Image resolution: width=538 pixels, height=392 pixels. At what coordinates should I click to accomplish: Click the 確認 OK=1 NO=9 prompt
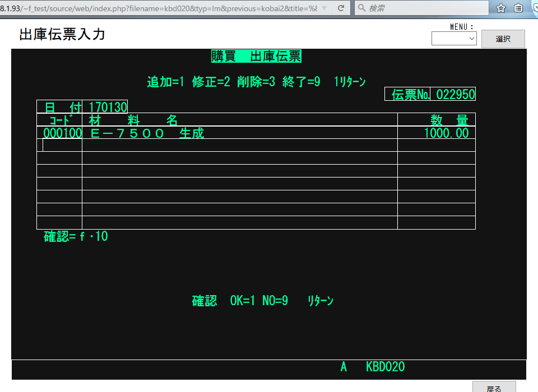[x=262, y=301]
